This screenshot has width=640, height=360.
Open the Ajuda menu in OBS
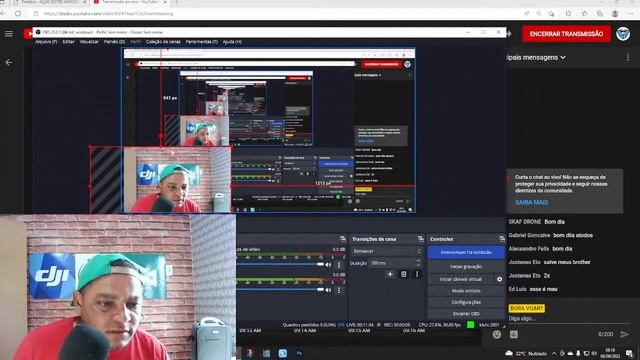pyautogui.click(x=232, y=42)
